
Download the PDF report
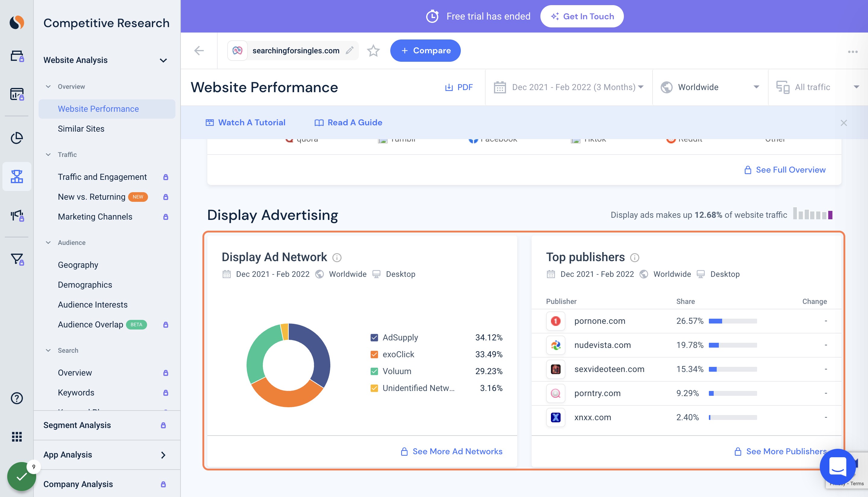point(459,87)
